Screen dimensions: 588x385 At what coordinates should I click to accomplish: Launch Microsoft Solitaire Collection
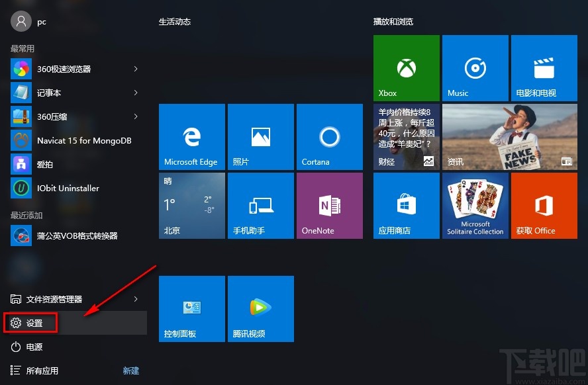[x=475, y=205]
